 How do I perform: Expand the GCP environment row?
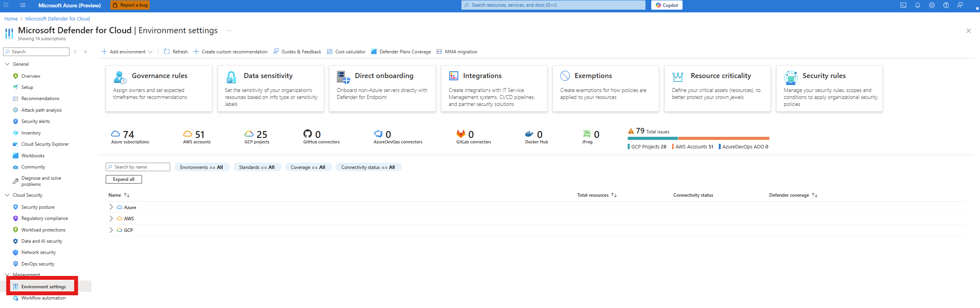tap(111, 230)
